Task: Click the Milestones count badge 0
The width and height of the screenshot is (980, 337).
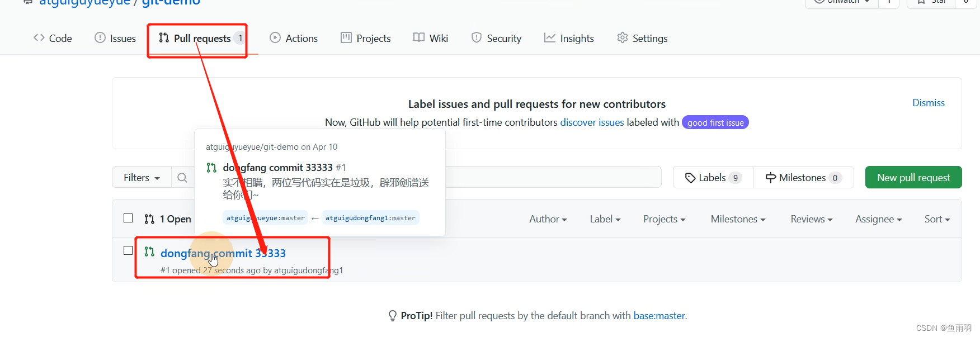Action: pyautogui.click(x=835, y=178)
